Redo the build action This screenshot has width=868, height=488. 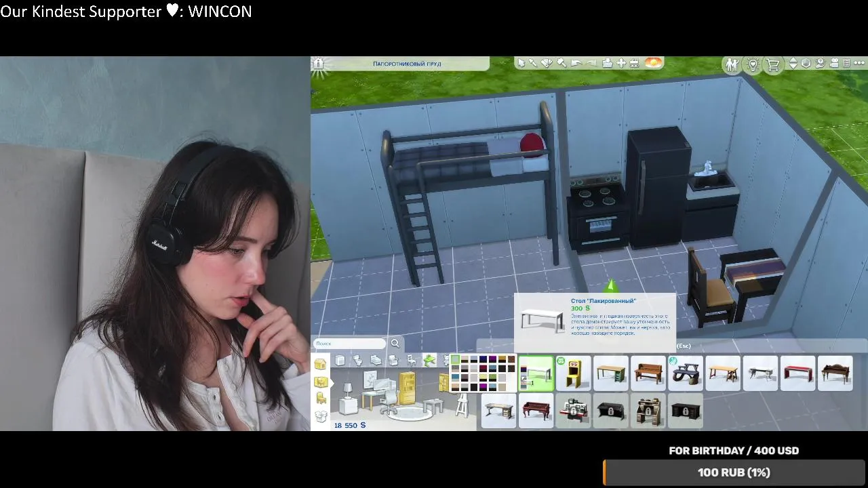pos(591,63)
